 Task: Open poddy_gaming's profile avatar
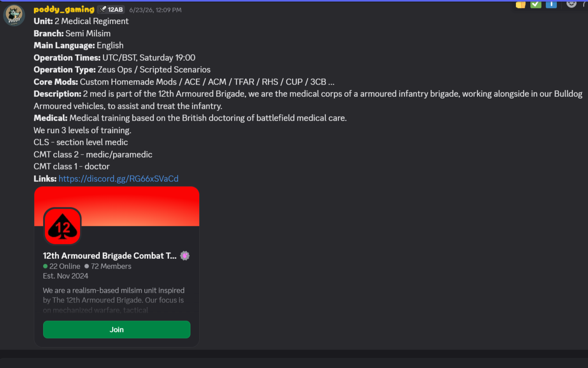click(x=14, y=15)
